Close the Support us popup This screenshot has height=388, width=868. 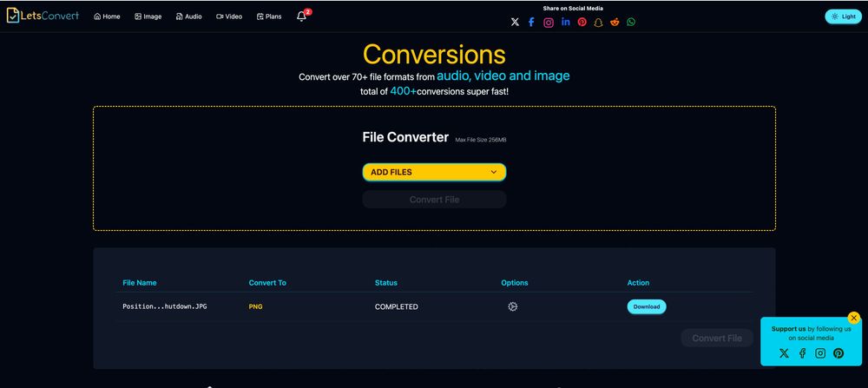tap(853, 318)
